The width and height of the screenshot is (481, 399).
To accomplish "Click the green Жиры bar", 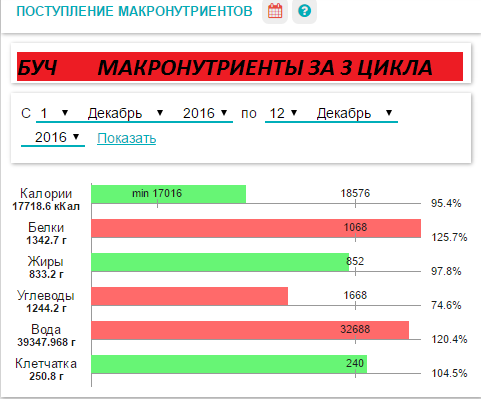I will pyautogui.click(x=220, y=262).
